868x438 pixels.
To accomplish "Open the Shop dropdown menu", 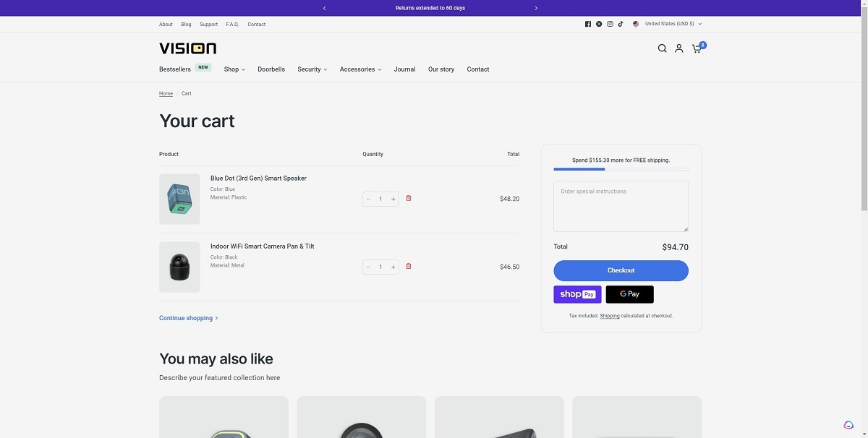I will [233, 69].
